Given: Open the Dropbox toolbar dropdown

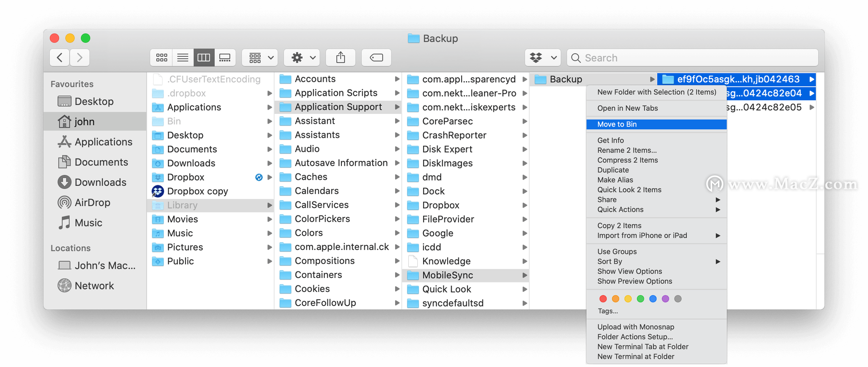Looking at the screenshot, I should click(543, 57).
